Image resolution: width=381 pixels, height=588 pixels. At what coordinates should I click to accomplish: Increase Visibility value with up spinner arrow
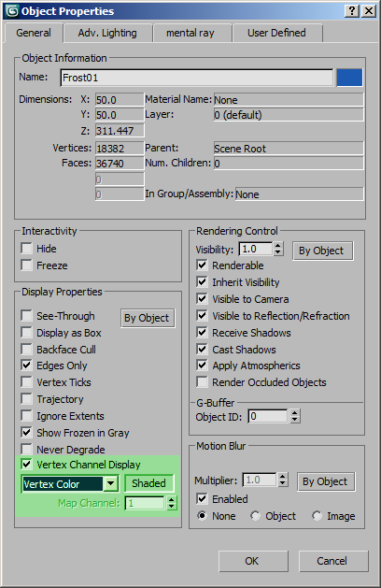point(278,246)
